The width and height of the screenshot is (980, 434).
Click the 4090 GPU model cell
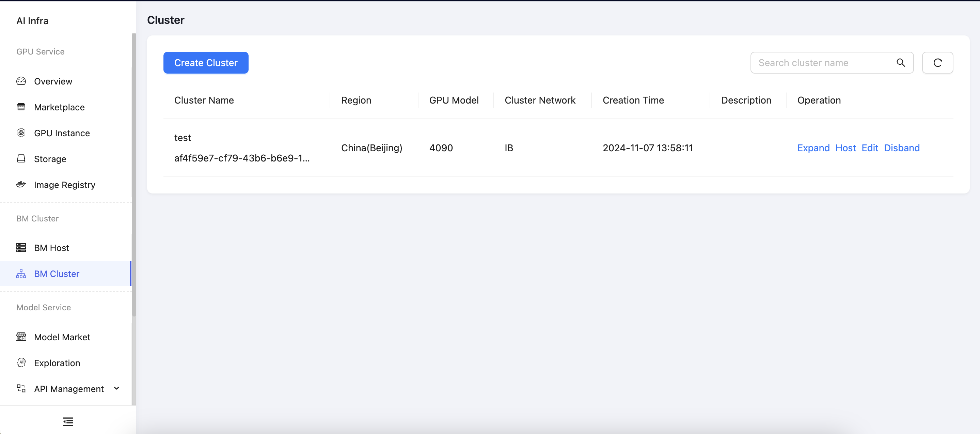click(x=441, y=148)
